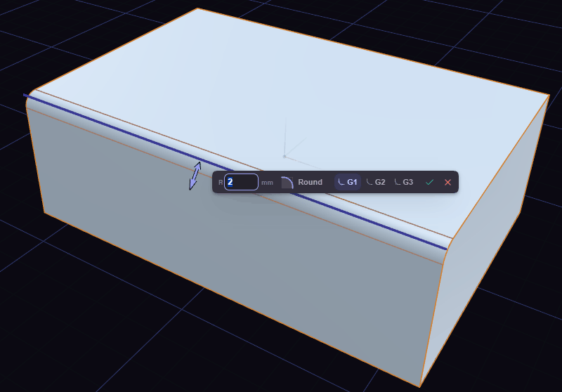Viewport: 562px width, 392px height.
Task: Select the Round fillet profile icon
Action: [x=287, y=183]
